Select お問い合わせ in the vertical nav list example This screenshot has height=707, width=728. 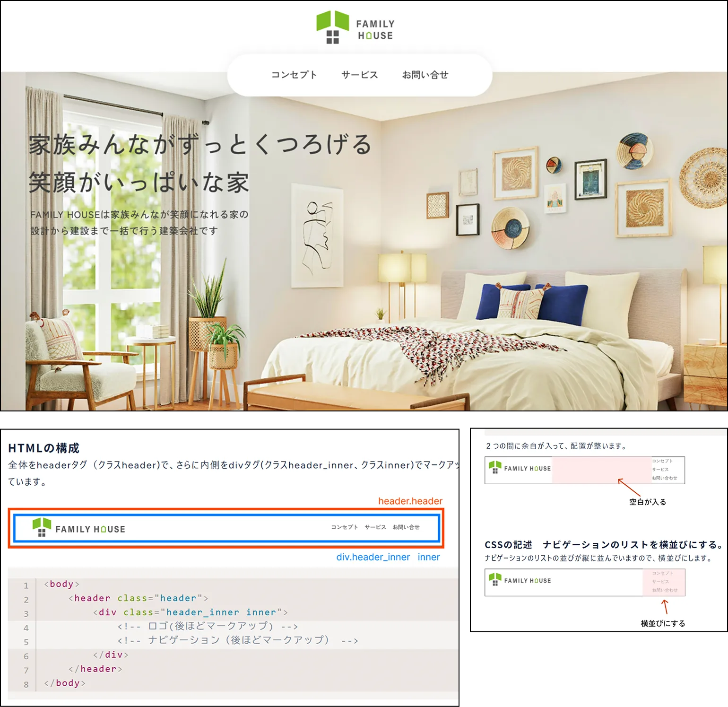pyautogui.click(x=665, y=591)
